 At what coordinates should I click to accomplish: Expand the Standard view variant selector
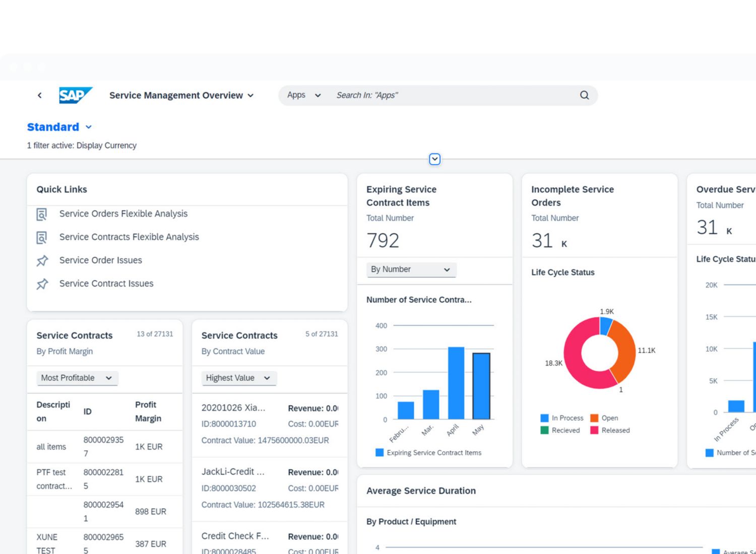pos(88,127)
